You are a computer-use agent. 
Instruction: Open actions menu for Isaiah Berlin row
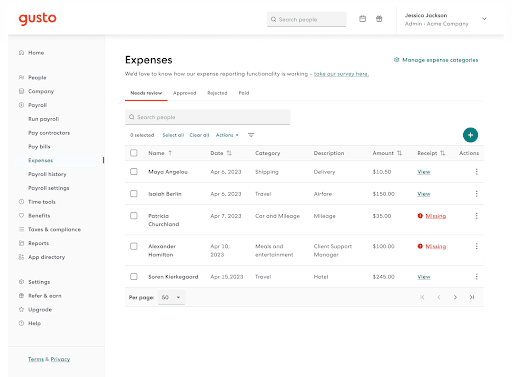(476, 194)
